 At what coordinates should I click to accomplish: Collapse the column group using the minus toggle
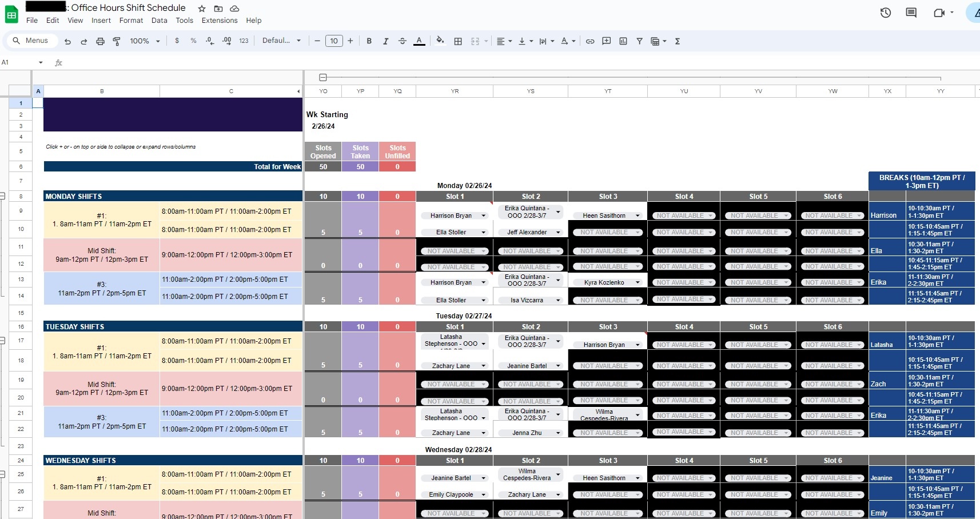pyautogui.click(x=323, y=77)
